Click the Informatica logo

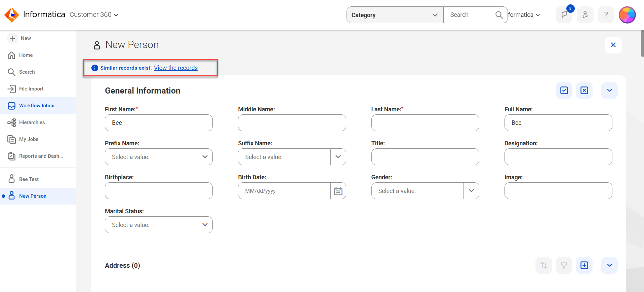(x=34, y=15)
